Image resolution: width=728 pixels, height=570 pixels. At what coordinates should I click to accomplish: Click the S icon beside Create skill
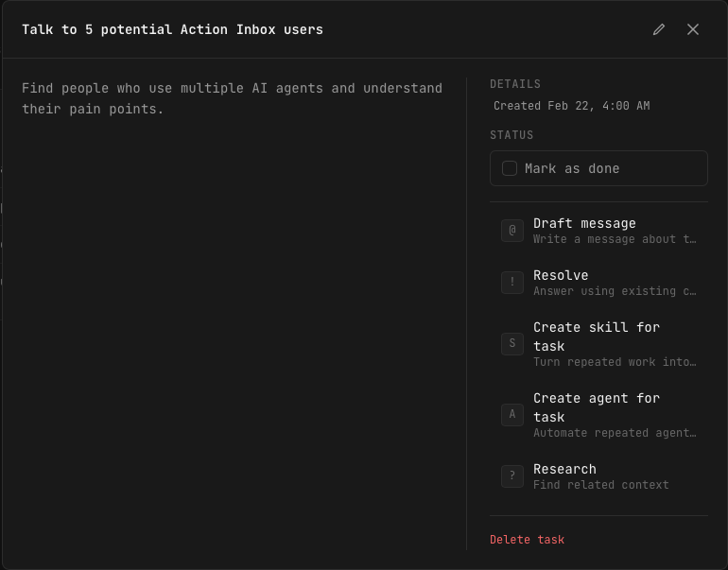pos(512,344)
